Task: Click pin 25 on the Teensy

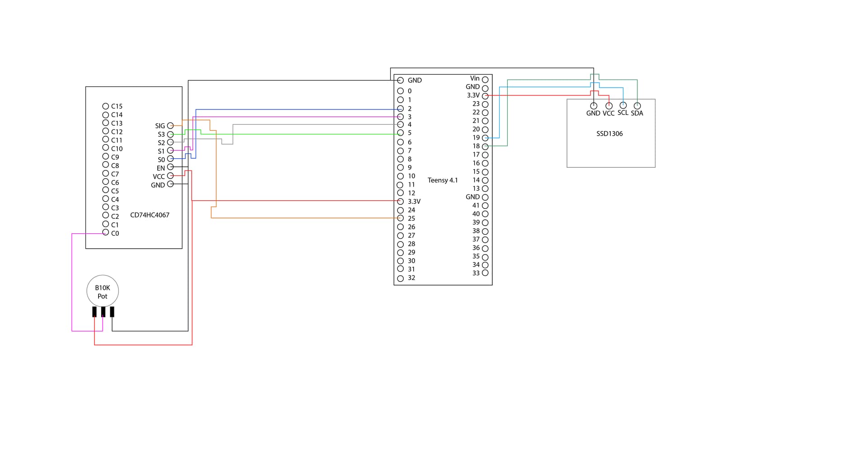Action: (401, 218)
